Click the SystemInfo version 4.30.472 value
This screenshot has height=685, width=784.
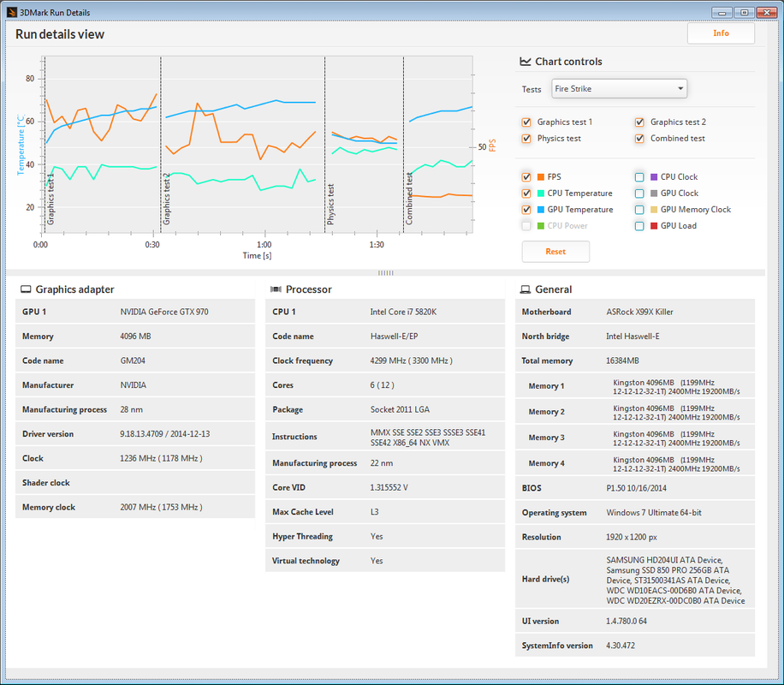(x=620, y=646)
